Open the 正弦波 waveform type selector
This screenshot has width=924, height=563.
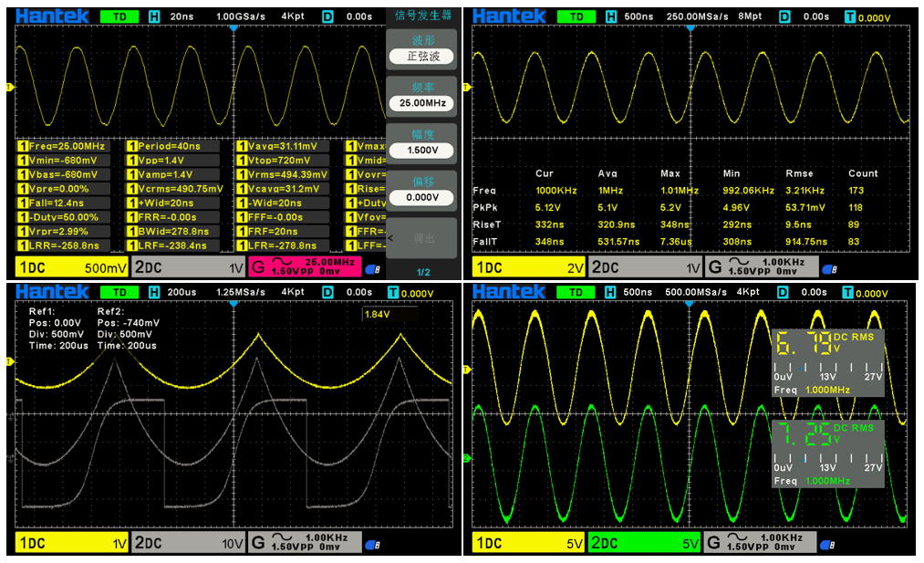420,56
